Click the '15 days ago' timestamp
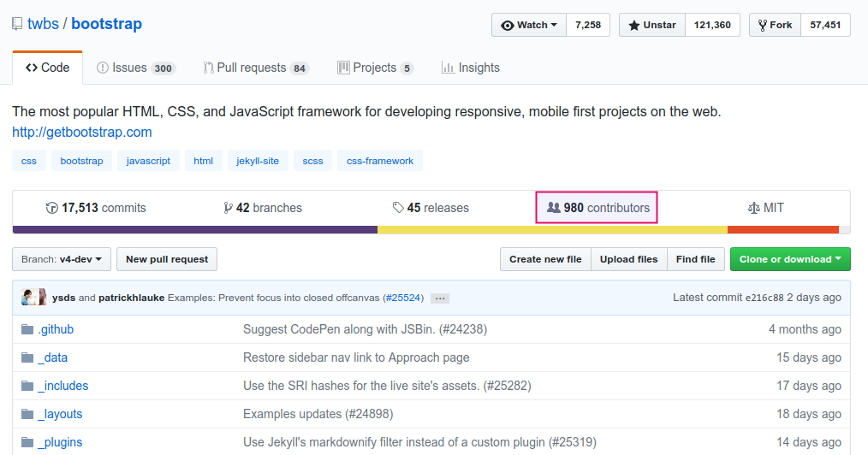 tap(809, 357)
